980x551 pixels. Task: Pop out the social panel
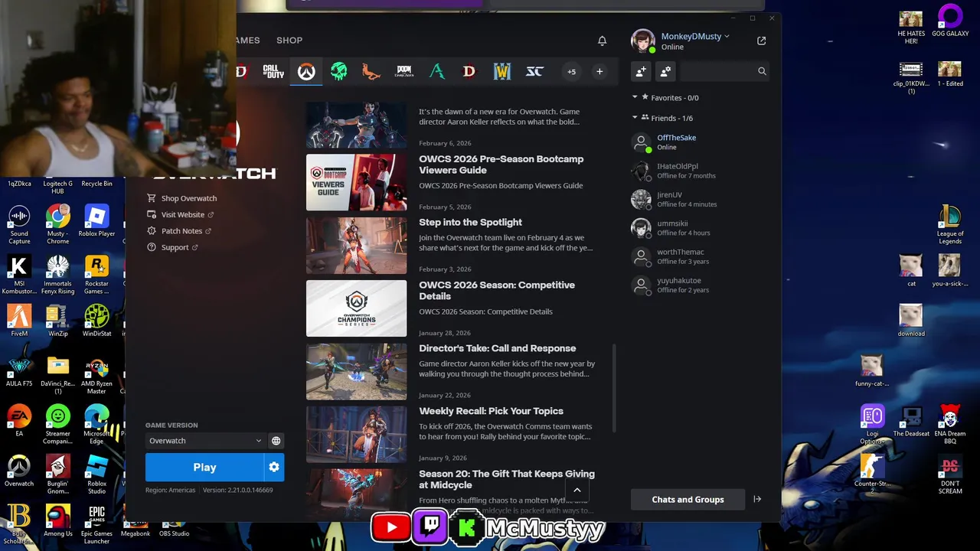point(761,41)
